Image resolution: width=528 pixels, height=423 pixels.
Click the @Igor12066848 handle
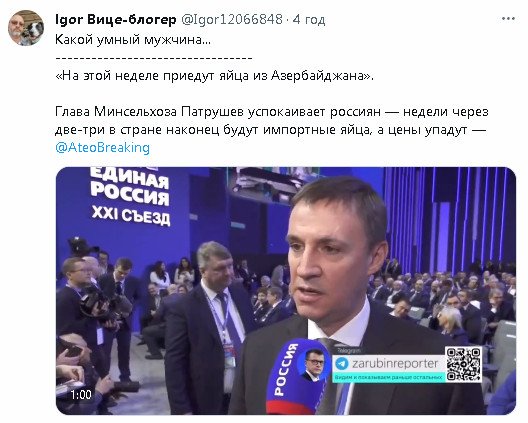tap(232, 20)
